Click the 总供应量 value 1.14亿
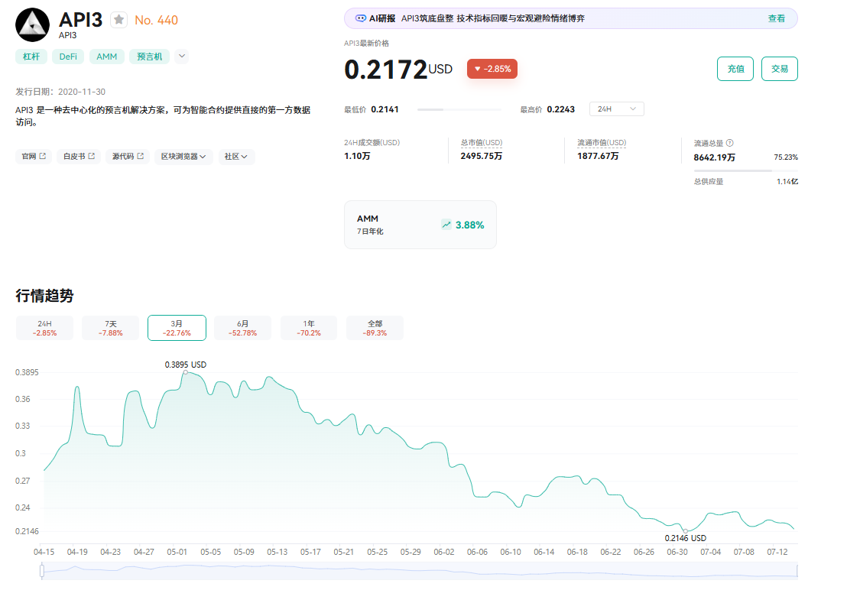 [787, 181]
